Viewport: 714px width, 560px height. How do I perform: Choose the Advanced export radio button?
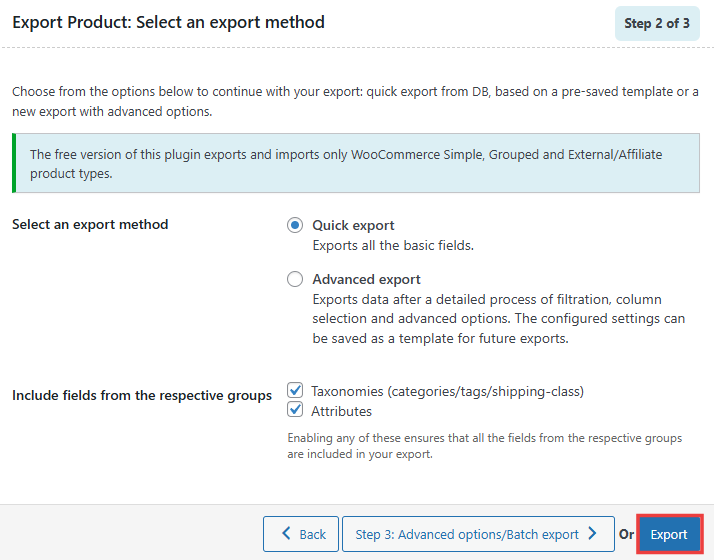click(x=295, y=280)
